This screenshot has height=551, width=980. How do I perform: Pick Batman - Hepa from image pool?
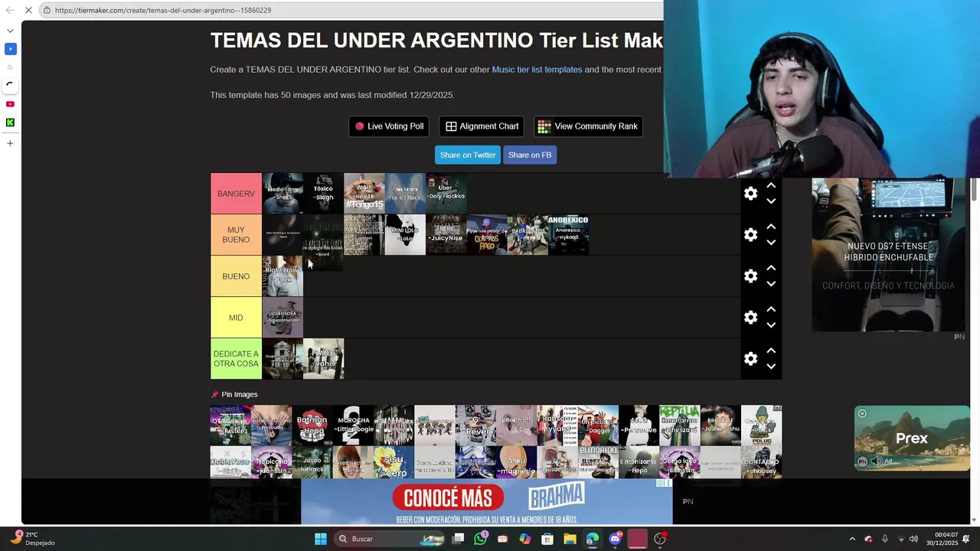(x=312, y=425)
